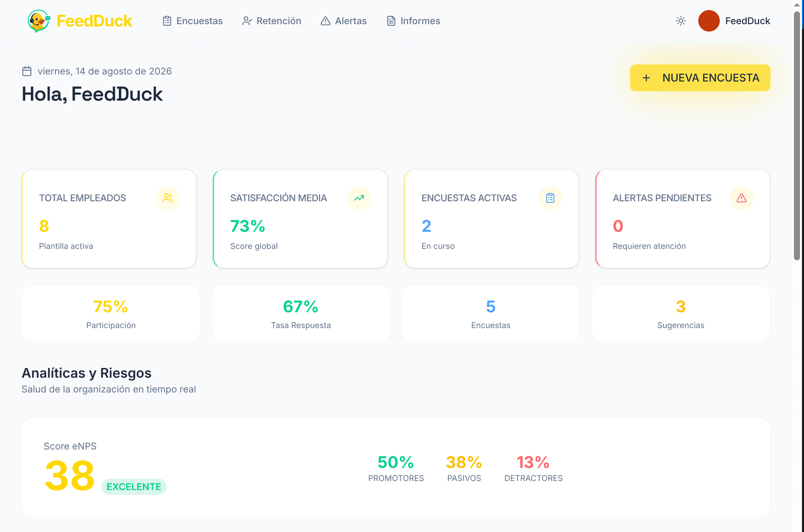This screenshot has width=804, height=532.
Task: Click the FeedDuck duck logo icon
Action: (x=39, y=21)
